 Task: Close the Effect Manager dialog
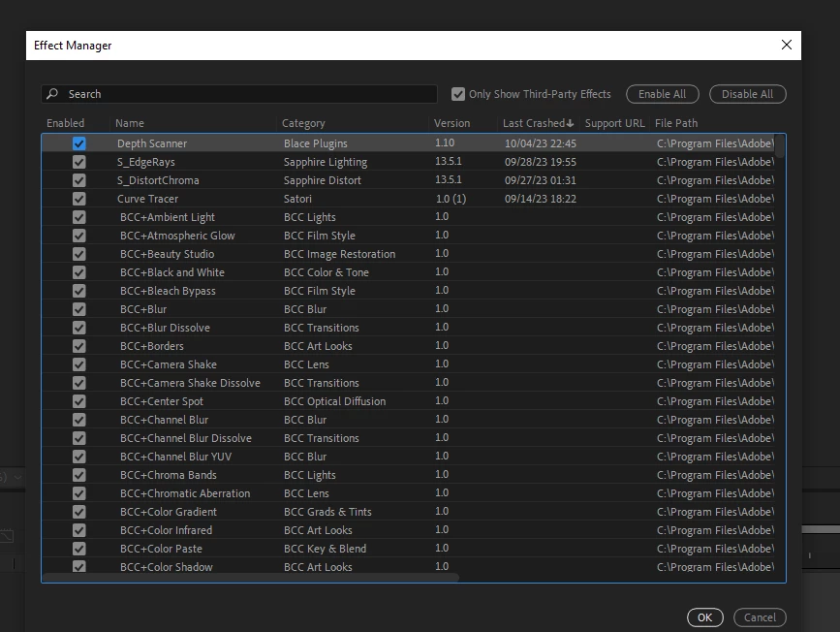[x=786, y=45]
